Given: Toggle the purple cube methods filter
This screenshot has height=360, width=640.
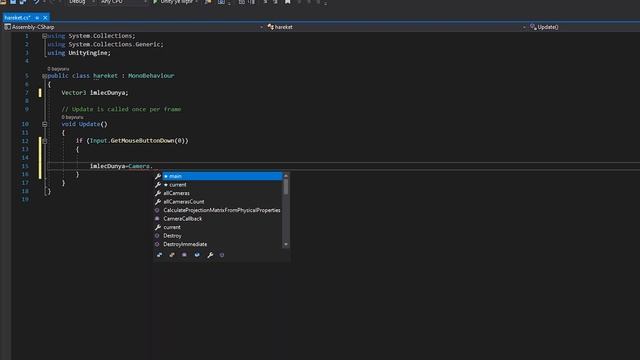Looking at the screenshot, I should [222, 255].
